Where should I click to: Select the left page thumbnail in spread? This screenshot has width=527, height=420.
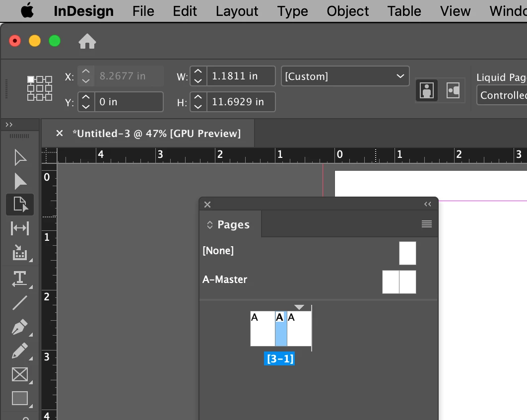[x=263, y=329]
